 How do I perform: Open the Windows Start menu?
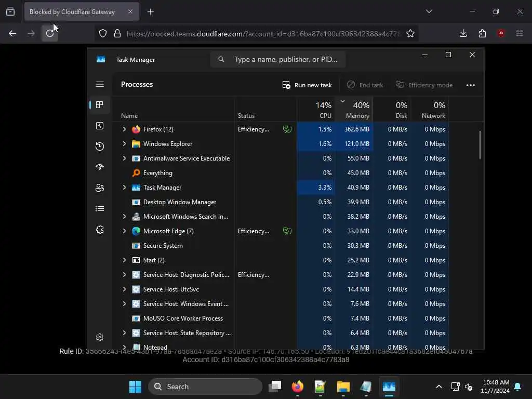[x=135, y=387]
